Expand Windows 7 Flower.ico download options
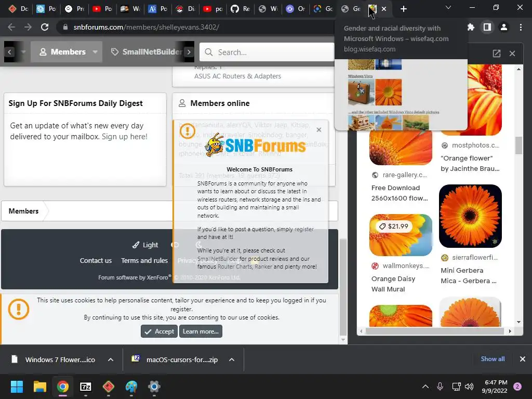 (111, 360)
